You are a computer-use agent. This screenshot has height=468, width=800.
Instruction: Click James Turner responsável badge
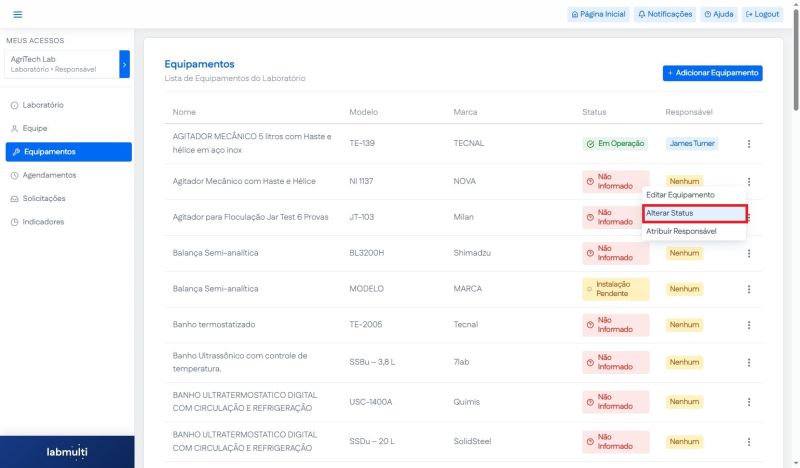coord(692,144)
